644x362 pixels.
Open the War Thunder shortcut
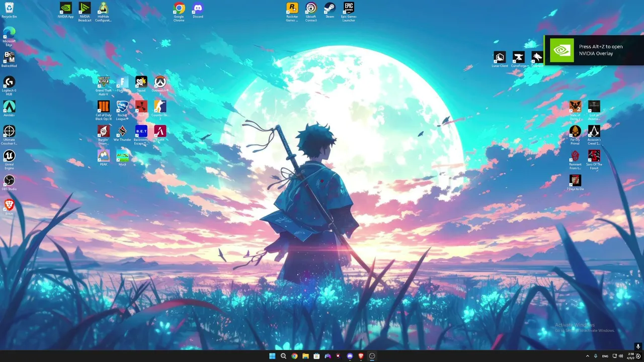pos(122,133)
